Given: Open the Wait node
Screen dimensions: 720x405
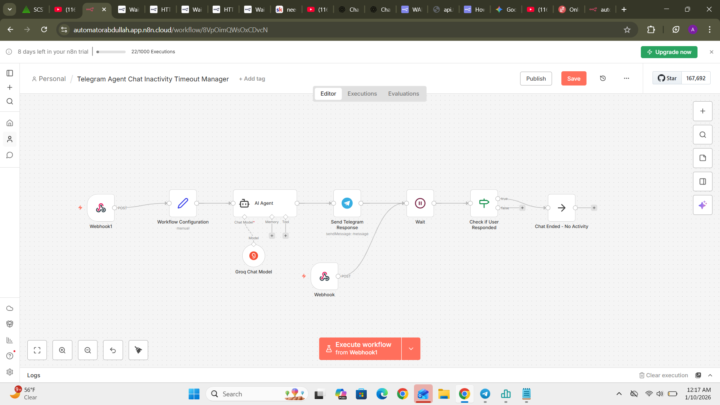Looking at the screenshot, I should pos(420,203).
